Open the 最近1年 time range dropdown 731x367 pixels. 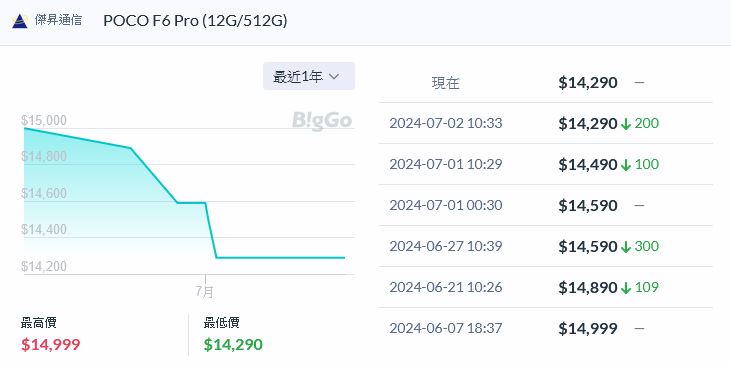point(309,76)
